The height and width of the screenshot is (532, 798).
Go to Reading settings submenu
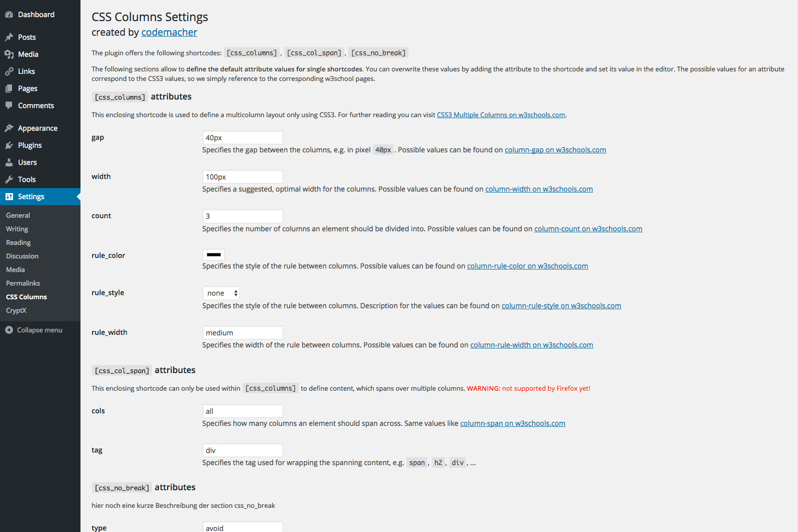pos(19,242)
